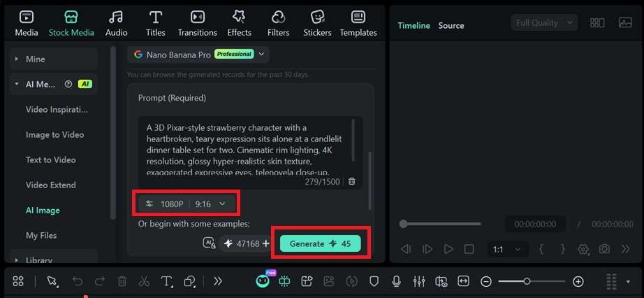Add more AI credits with plus button
The width and height of the screenshot is (644, 298).
[265, 243]
